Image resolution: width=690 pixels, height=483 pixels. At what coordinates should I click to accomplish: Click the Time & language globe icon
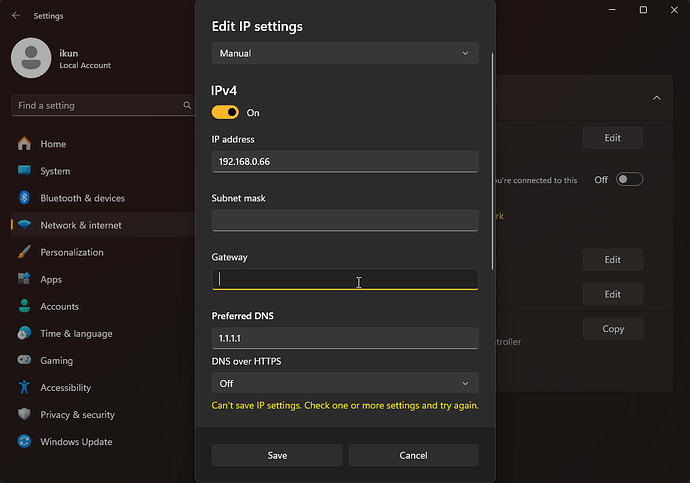pyautogui.click(x=24, y=333)
